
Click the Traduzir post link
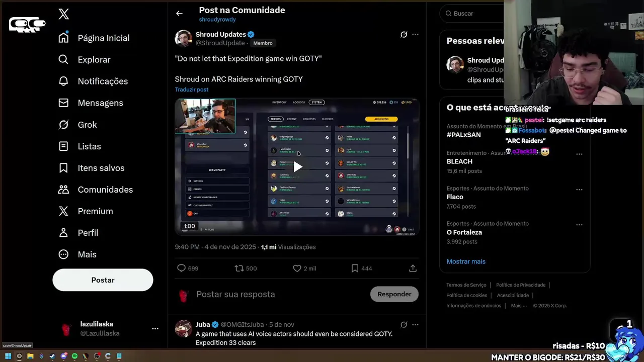[192, 89]
